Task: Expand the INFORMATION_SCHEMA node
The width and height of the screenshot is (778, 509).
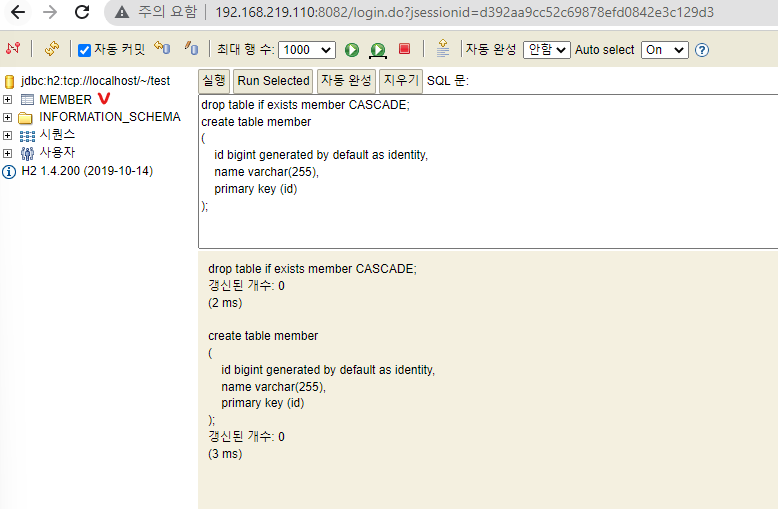Action: [x=7, y=117]
